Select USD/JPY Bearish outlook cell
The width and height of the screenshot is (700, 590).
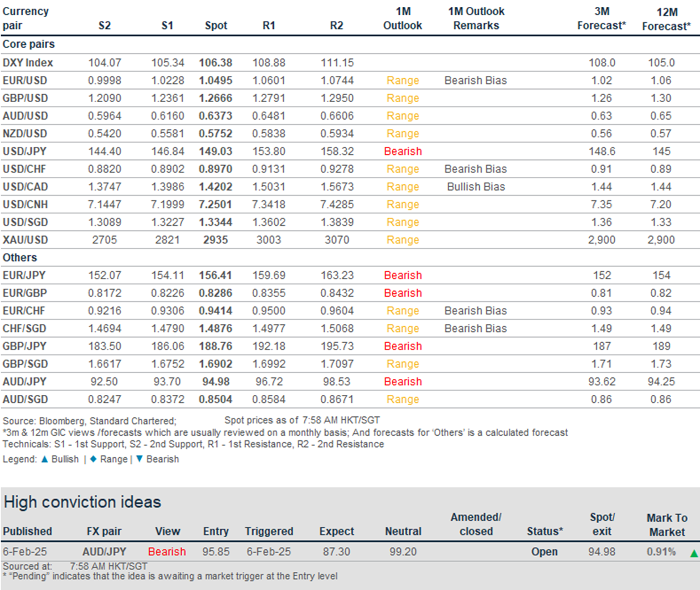403,151
